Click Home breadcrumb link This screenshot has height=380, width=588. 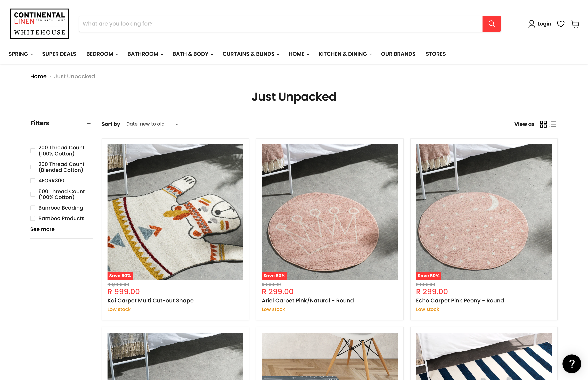[38, 76]
